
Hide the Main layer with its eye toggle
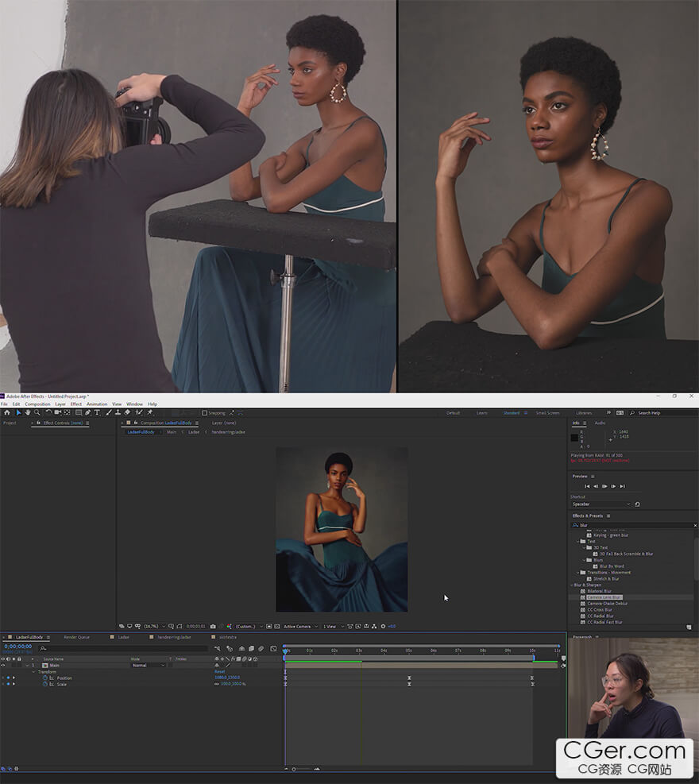pyautogui.click(x=3, y=666)
